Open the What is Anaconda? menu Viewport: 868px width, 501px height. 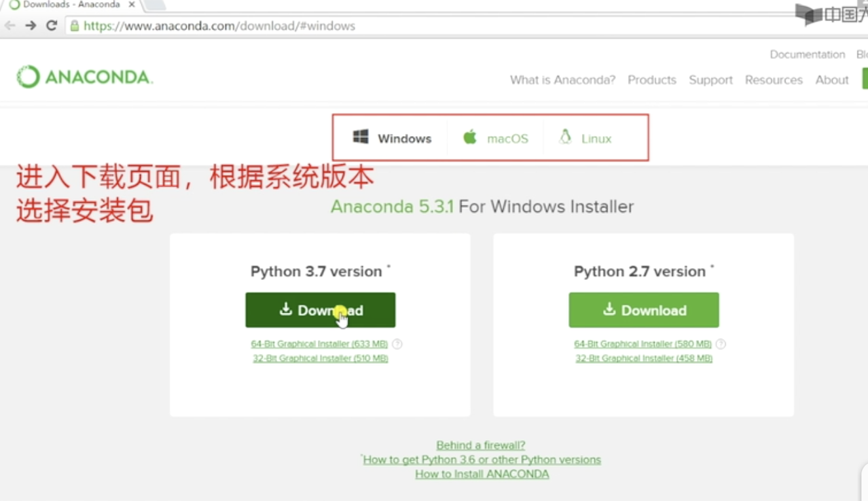(x=563, y=80)
